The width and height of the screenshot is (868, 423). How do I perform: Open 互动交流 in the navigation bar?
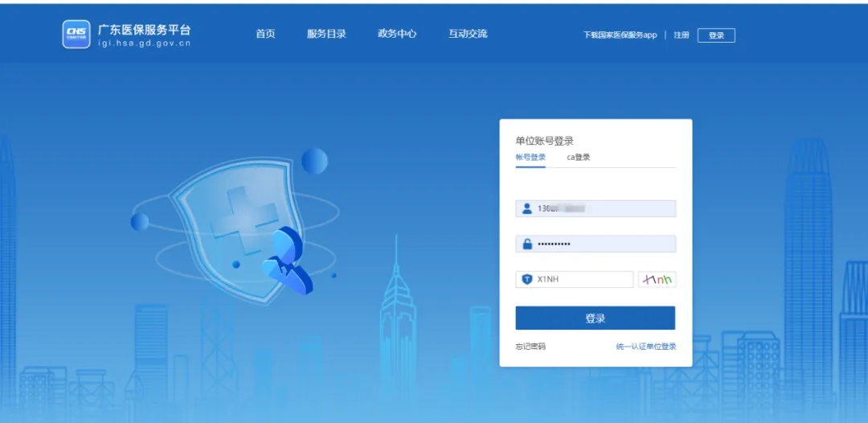click(468, 34)
